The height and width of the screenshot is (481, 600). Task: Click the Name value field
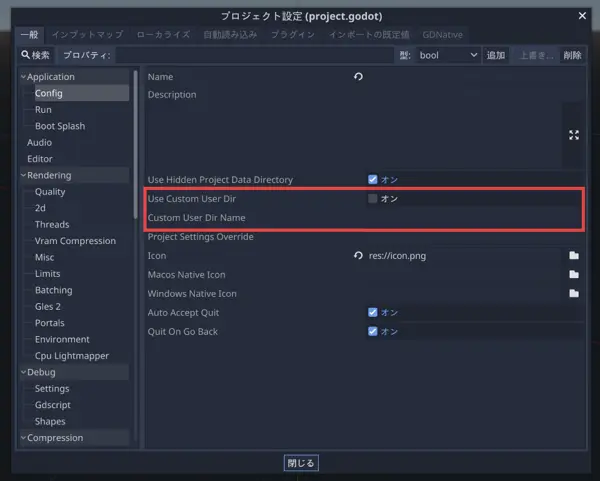click(x=474, y=77)
